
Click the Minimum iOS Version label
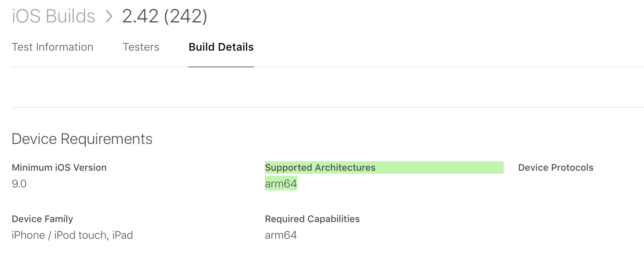pos(59,167)
